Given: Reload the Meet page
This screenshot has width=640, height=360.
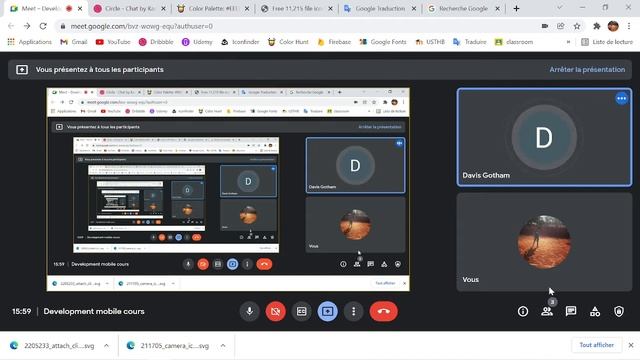Looking at the screenshot, I should 43,26.
